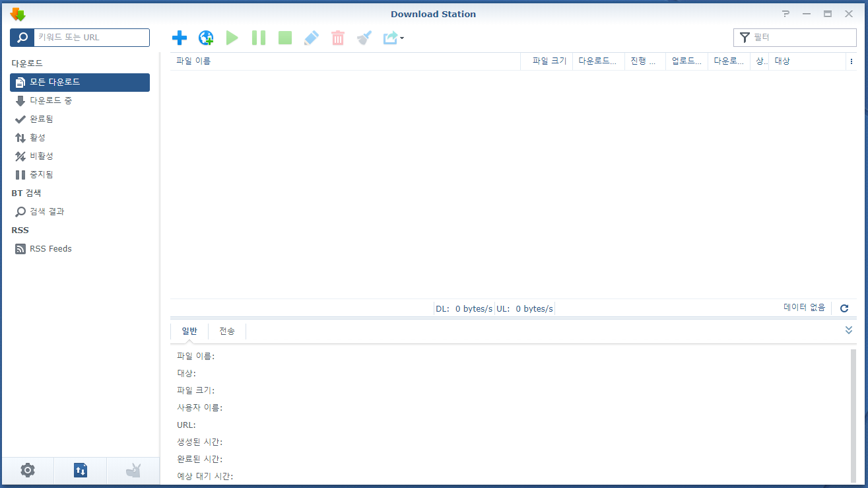
Task: Open settings gear at sidebar bottom
Action: tap(28, 470)
